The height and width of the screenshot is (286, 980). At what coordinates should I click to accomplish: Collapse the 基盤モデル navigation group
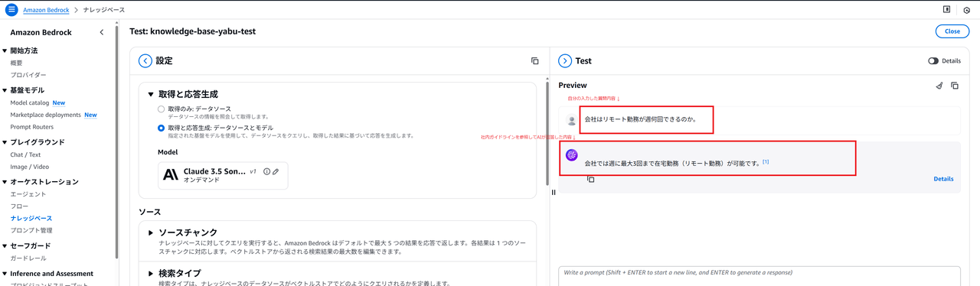click(x=4, y=90)
